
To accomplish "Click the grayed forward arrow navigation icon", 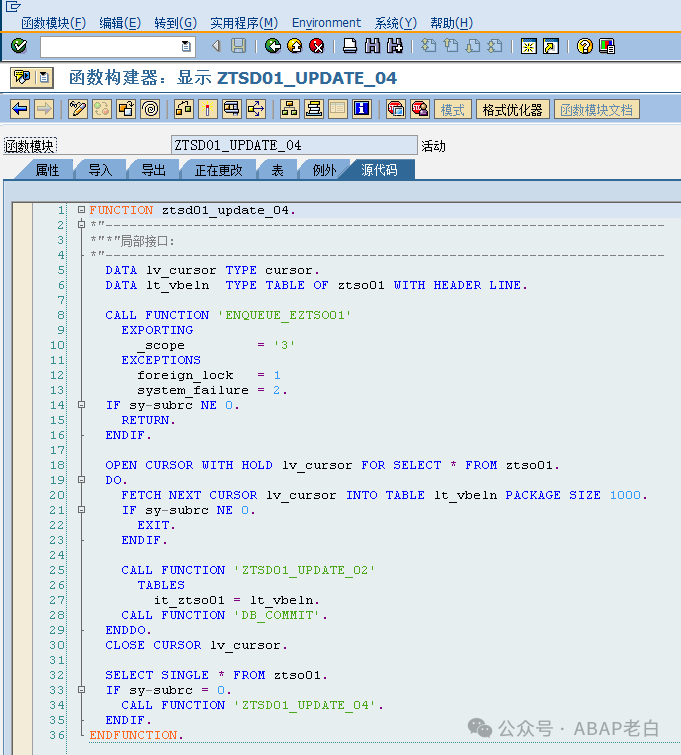I will (x=44, y=109).
